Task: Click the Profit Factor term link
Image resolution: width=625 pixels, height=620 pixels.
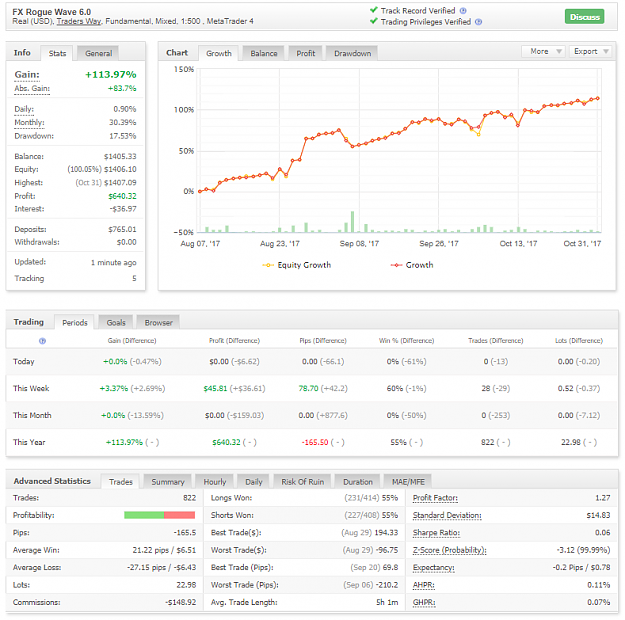Action: pos(435,498)
